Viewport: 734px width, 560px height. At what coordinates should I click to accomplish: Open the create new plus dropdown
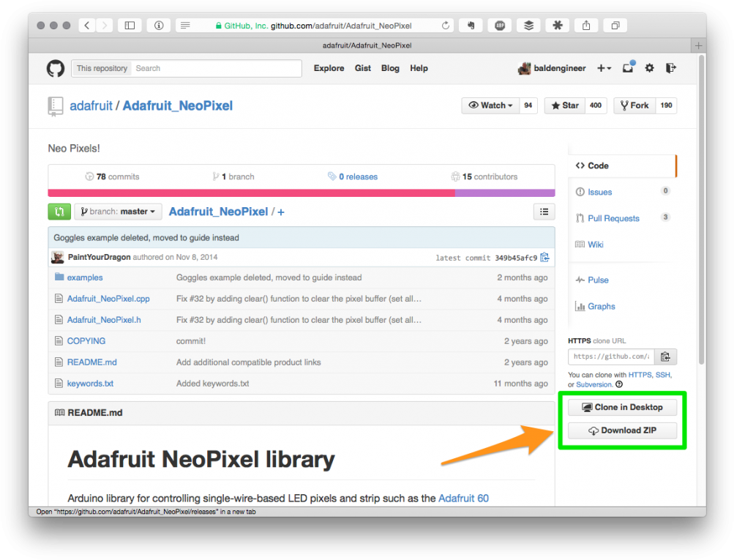pos(604,68)
